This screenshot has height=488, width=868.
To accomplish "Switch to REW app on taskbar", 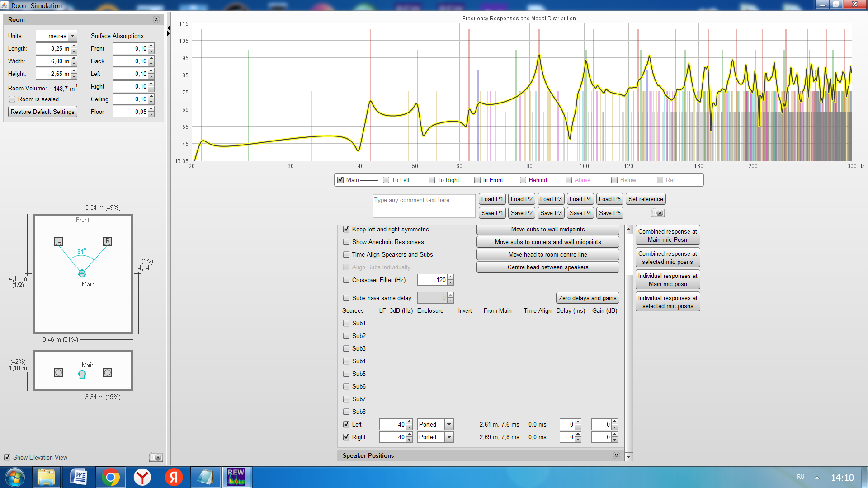I will 236,477.
